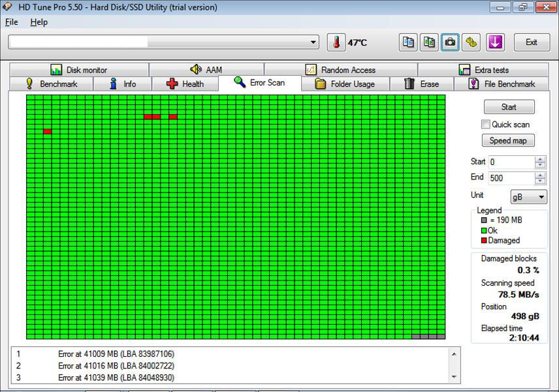Click the red Damaged legend swatch
Screen dimensions: 559x392
click(x=484, y=240)
